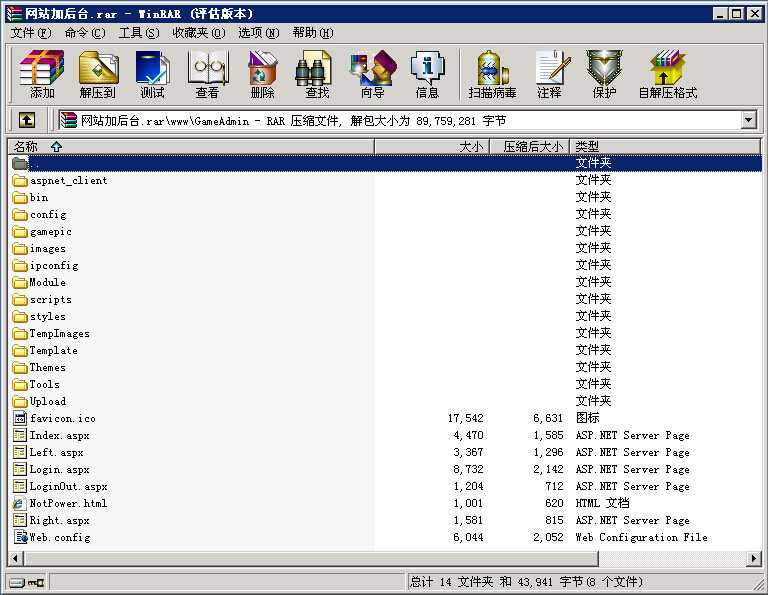Open the File (文件) menu
768x595 pixels.
pyautogui.click(x=30, y=33)
